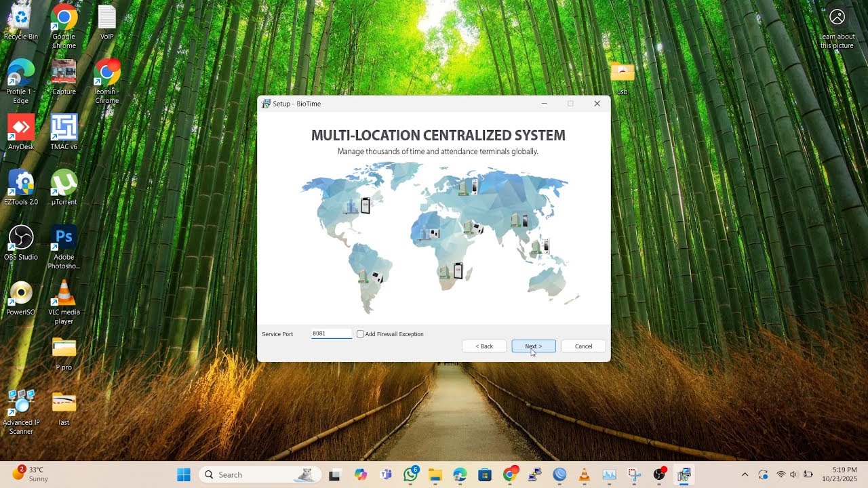Select the Adobe Photoshop desktop icon
Viewport: 868px width, 488px height.
click(x=64, y=247)
